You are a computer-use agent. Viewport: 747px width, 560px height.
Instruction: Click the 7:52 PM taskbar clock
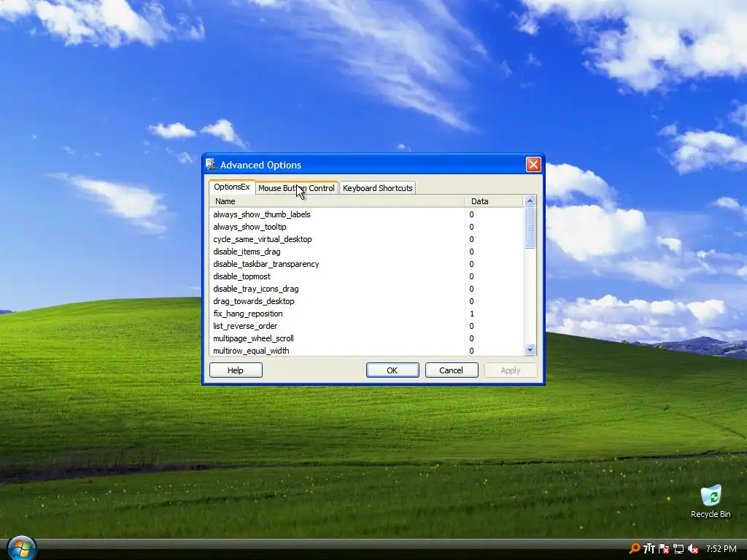point(721,548)
